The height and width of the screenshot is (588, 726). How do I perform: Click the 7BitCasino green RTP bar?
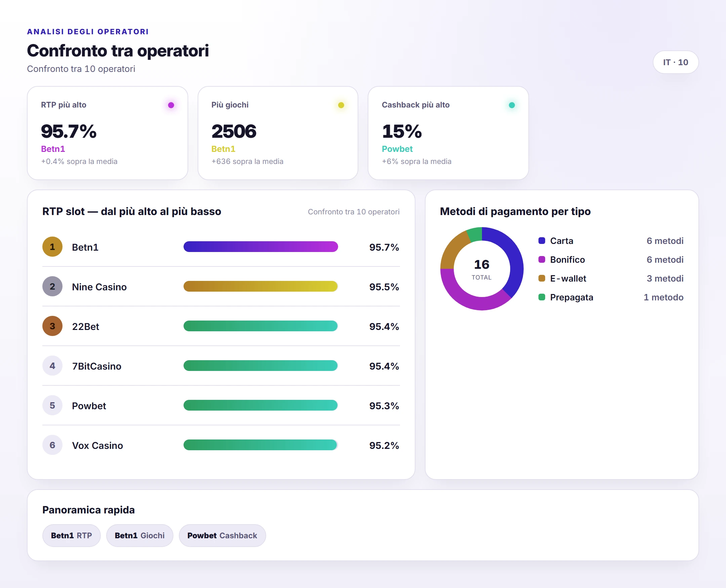(260, 366)
